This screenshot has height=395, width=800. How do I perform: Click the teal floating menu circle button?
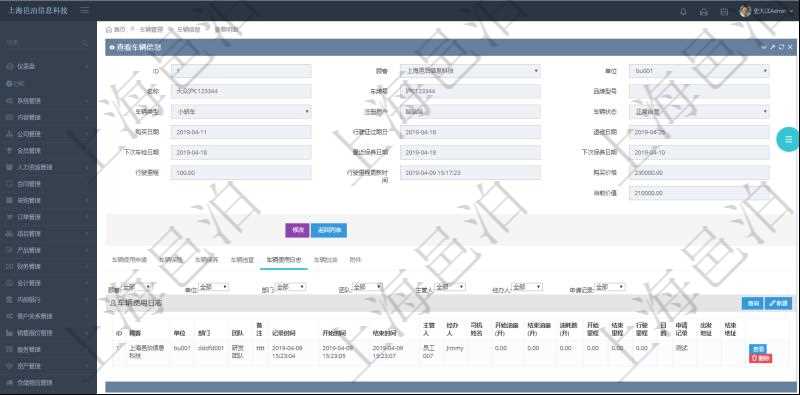(788, 139)
